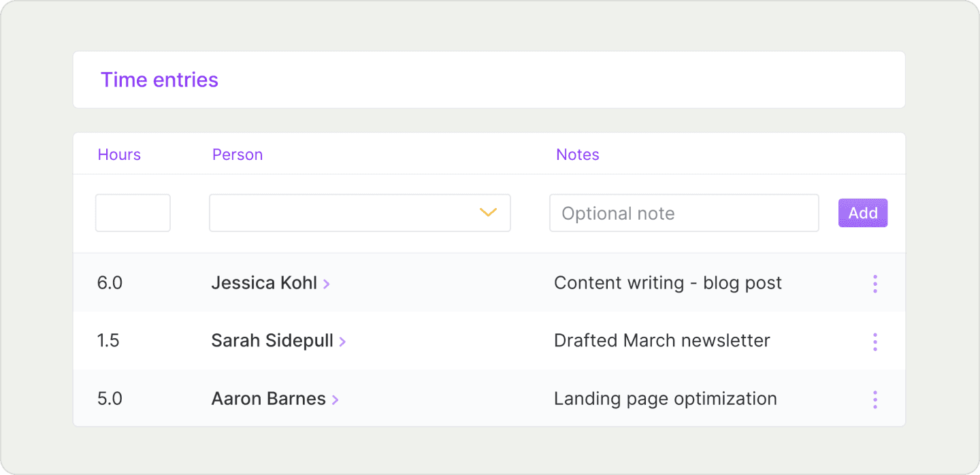
Task: Click the empty Hours input box
Action: click(132, 212)
